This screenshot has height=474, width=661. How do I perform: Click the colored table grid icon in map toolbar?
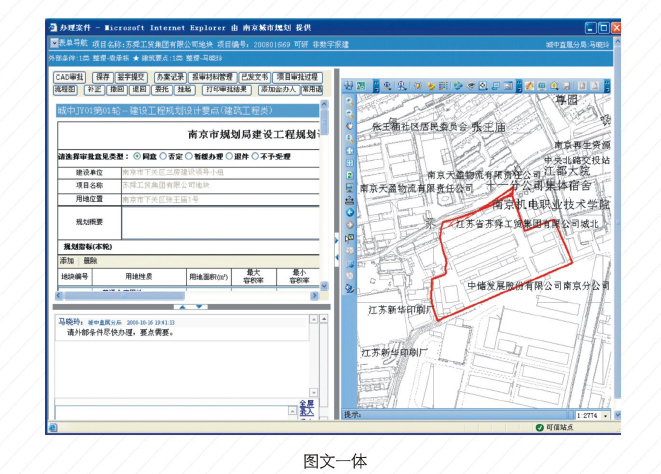pyautogui.click(x=443, y=86)
